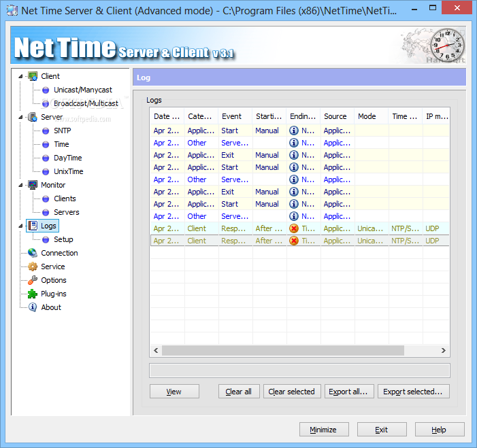The image size is (477, 448).
Task: Click the Clear all button
Action: (x=239, y=392)
